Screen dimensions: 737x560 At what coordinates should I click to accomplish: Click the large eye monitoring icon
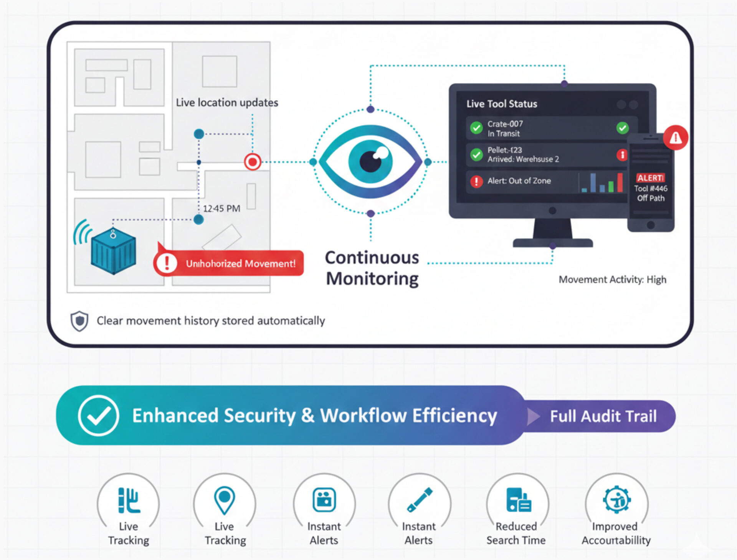pos(370,161)
